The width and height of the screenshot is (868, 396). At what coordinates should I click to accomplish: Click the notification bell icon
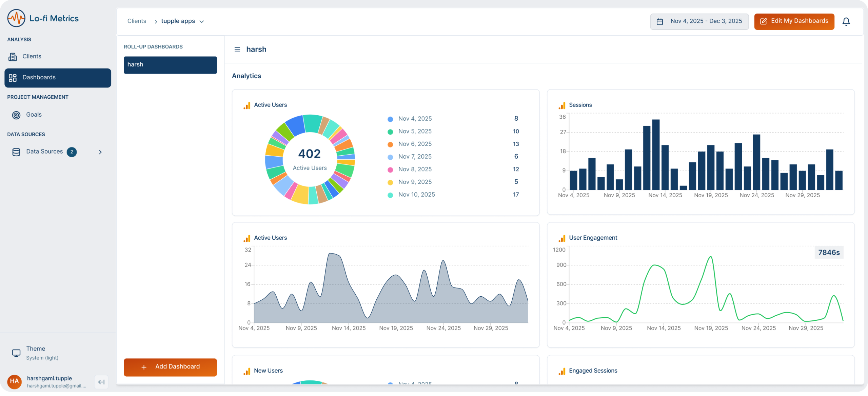[846, 22]
